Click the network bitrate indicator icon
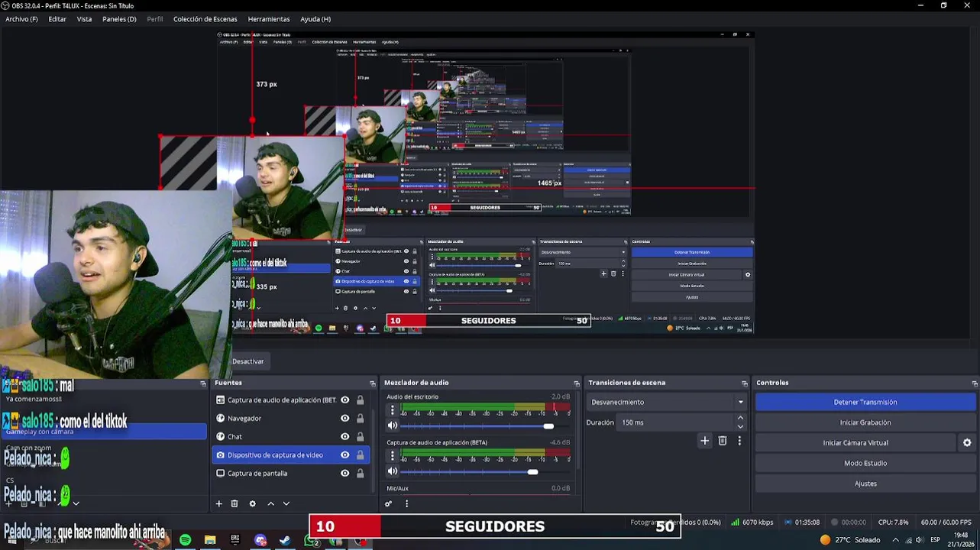 [735, 522]
